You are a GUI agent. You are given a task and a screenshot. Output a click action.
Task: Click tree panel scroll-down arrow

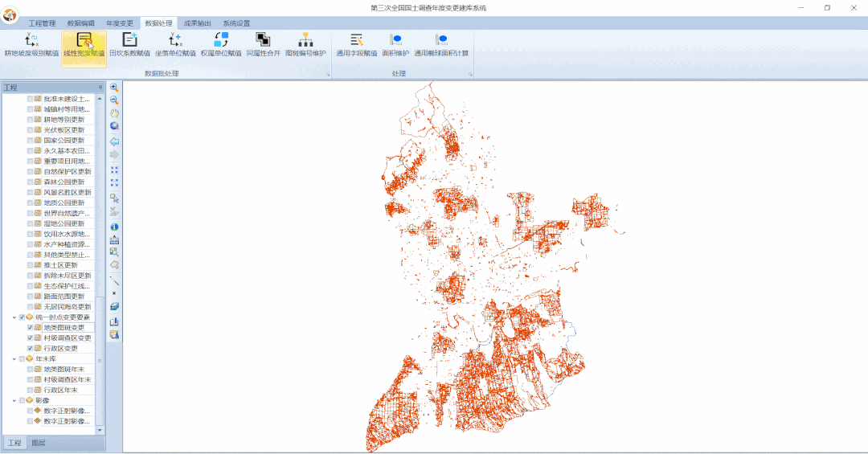pos(100,430)
